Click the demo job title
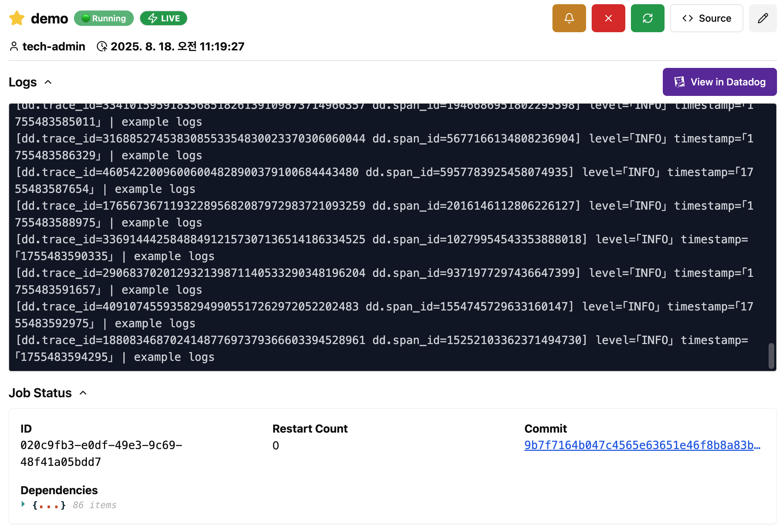This screenshot has width=784, height=532. [49, 18]
